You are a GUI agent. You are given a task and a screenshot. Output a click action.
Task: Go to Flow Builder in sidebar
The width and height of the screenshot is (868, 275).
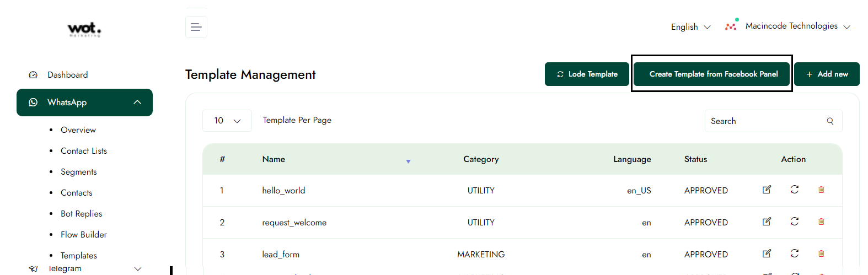84,235
